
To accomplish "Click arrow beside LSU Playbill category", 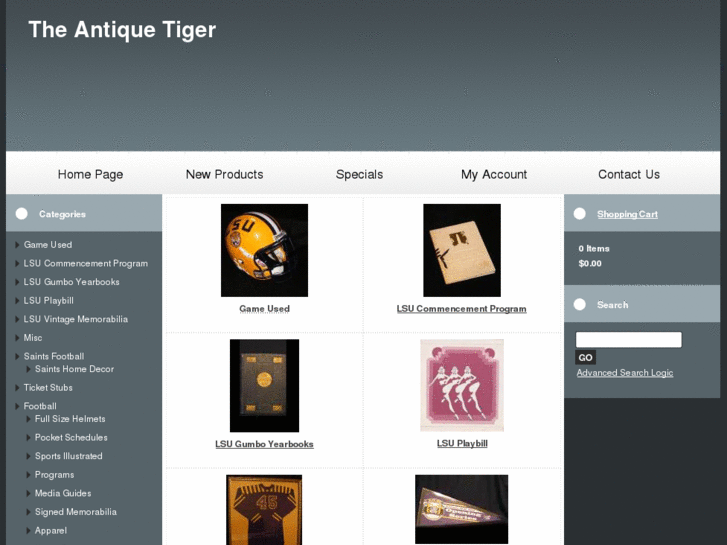I will pos(17,301).
